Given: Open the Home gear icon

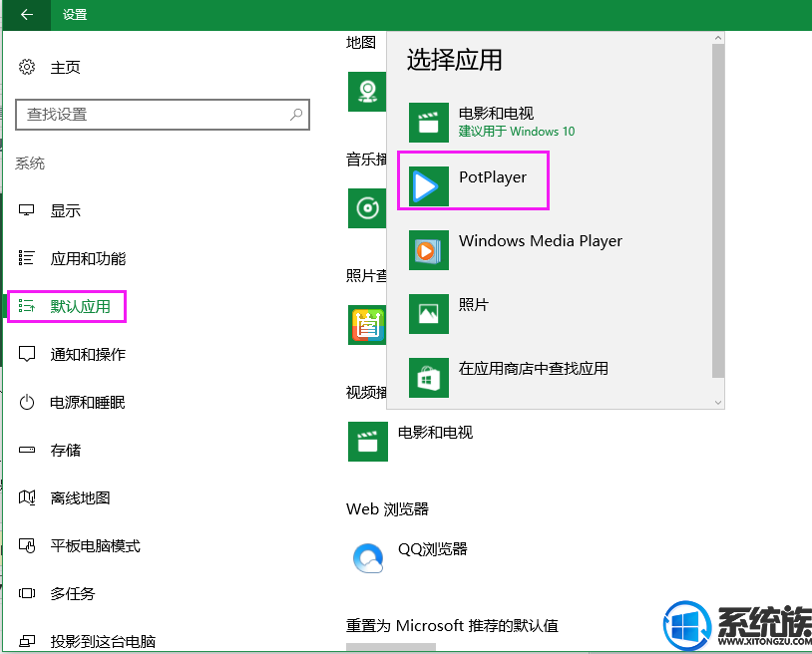Looking at the screenshot, I should [x=26, y=67].
